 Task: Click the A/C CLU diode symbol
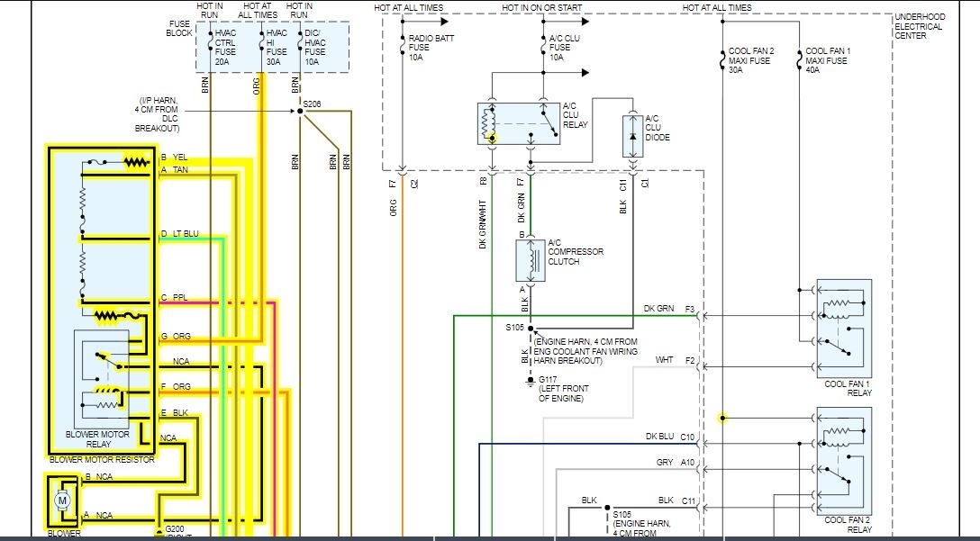(x=632, y=136)
